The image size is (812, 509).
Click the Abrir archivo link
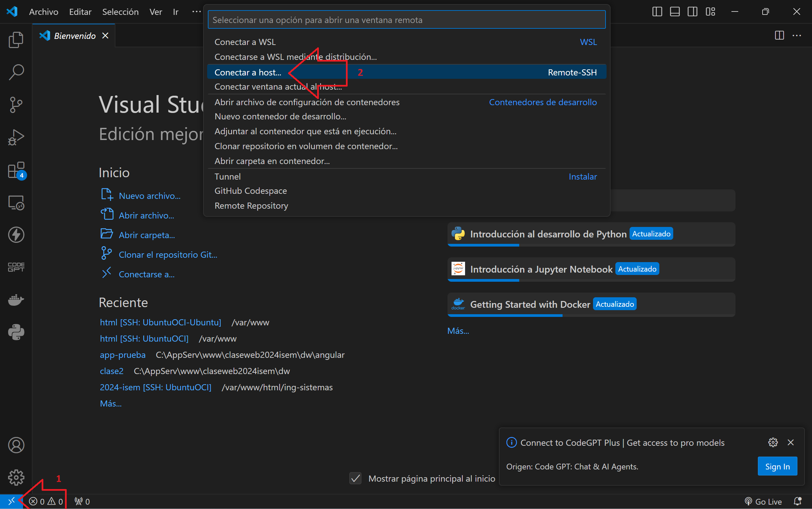(146, 215)
